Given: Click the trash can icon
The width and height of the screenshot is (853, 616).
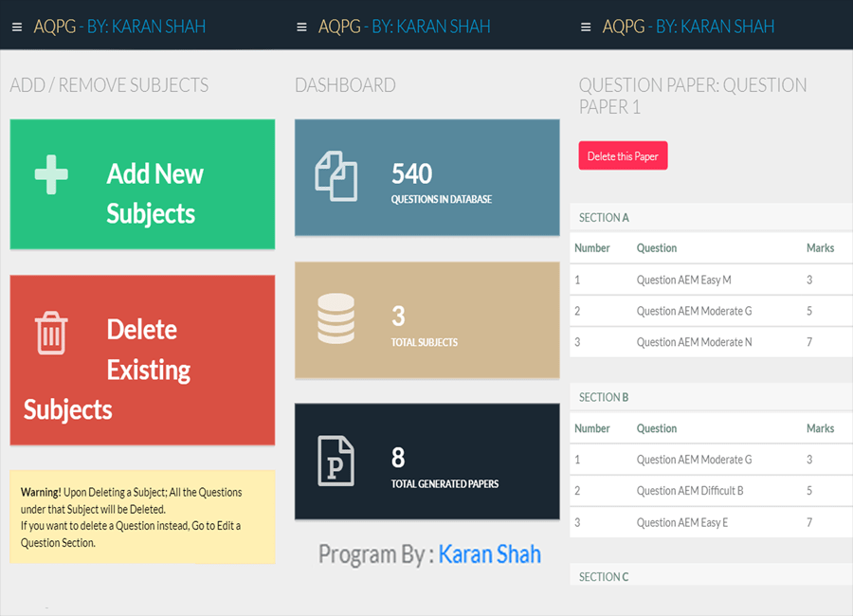Looking at the screenshot, I should tap(51, 334).
